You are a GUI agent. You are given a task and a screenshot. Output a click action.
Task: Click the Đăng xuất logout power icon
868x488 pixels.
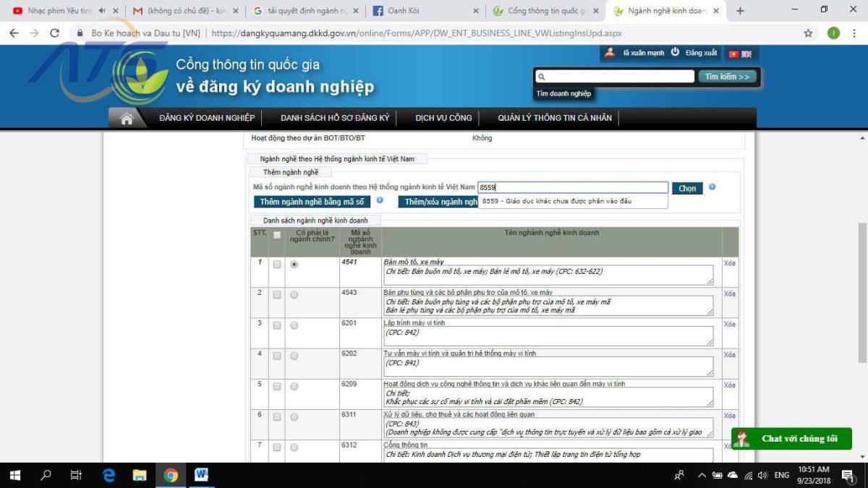pyautogui.click(x=675, y=53)
